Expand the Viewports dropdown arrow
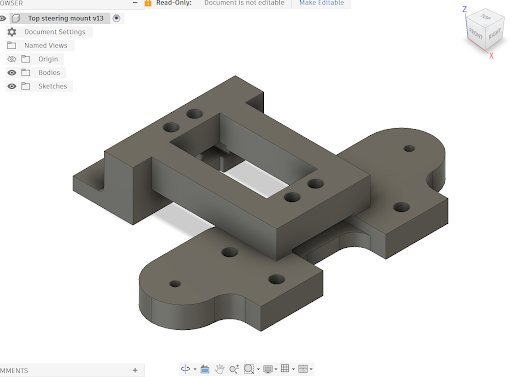 point(311,369)
